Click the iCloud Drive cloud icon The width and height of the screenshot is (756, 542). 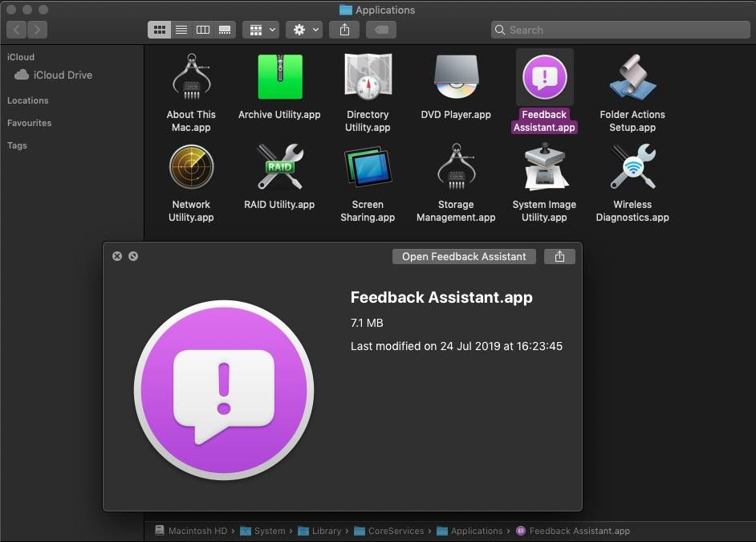pos(21,75)
